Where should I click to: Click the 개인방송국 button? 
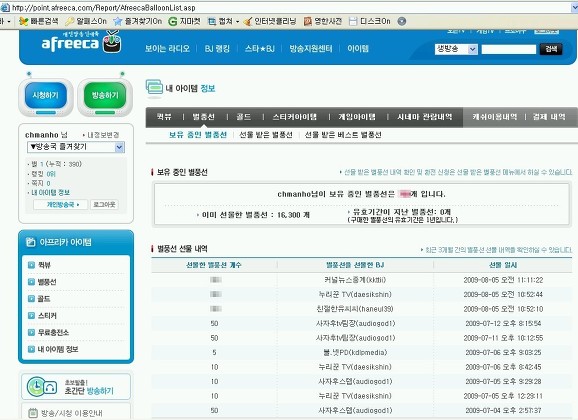tap(61, 205)
